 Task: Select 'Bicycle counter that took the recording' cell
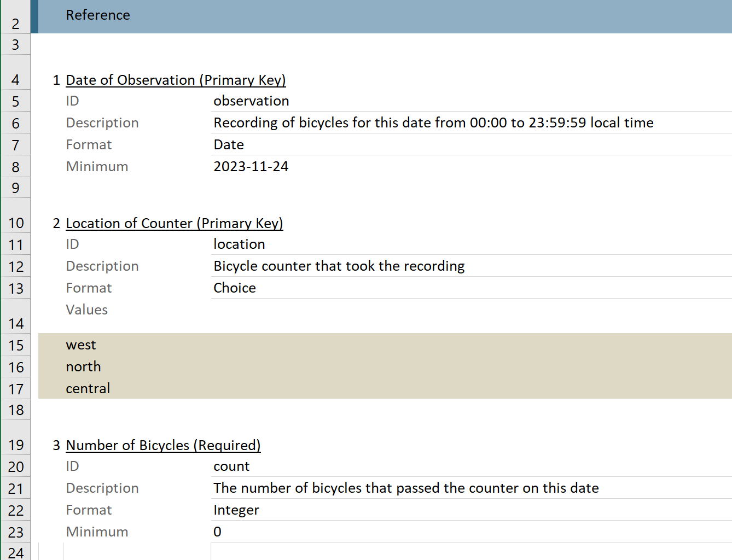[339, 266]
